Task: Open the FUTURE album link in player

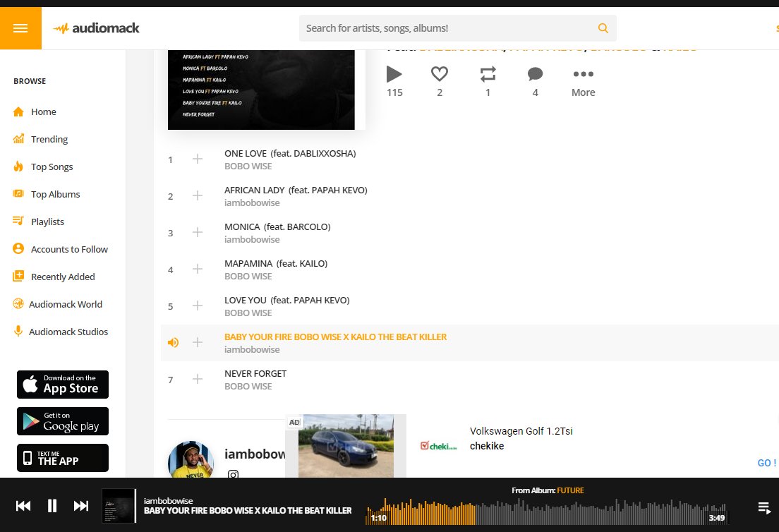Action: [570, 490]
